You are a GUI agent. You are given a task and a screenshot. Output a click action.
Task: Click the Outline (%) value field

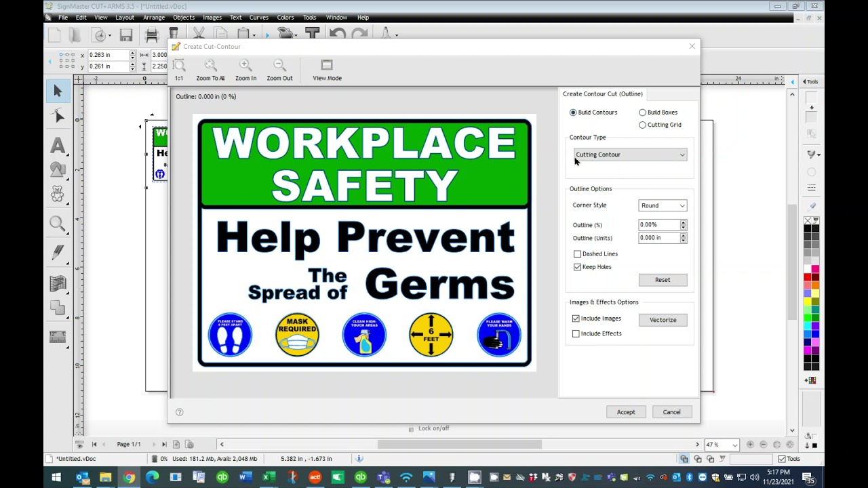point(658,225)
